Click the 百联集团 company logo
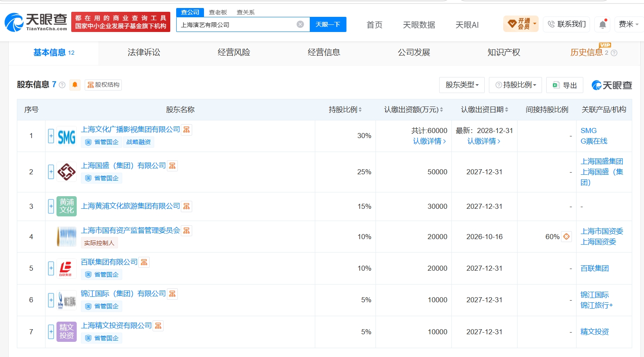This screenshot has width=644, height=357. tap(67, 268)
